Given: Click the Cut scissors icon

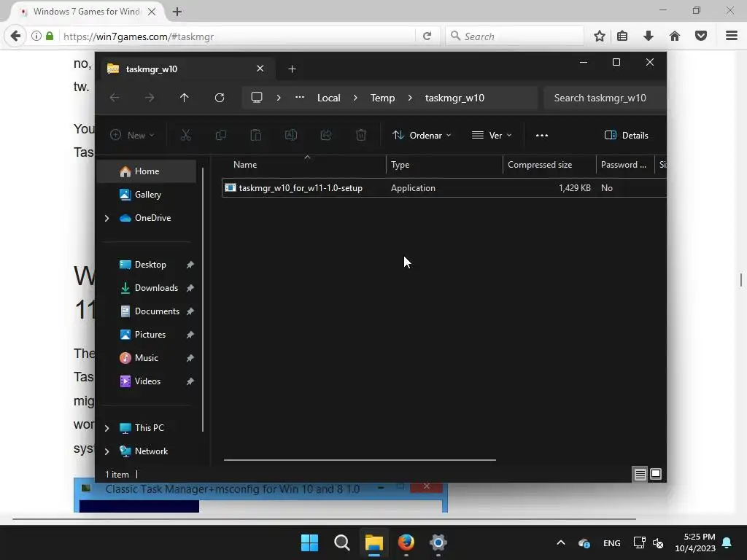Looking at the screenshot, I should (186, 135).
